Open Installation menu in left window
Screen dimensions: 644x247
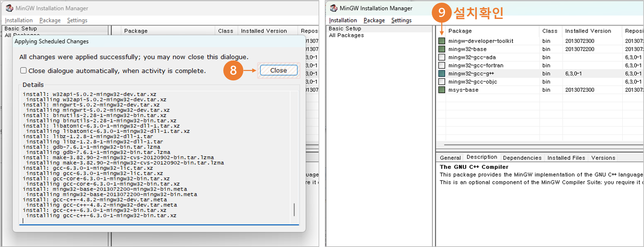click(19, 20)
